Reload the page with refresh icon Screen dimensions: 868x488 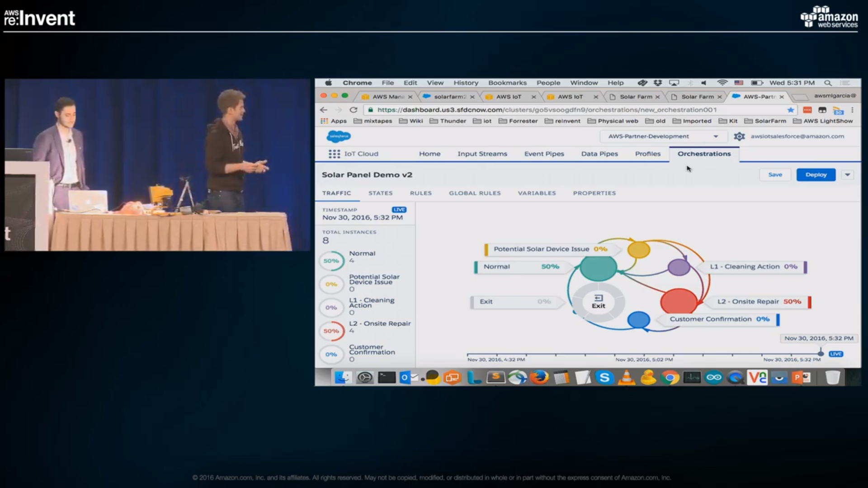[x=354, y=110]
